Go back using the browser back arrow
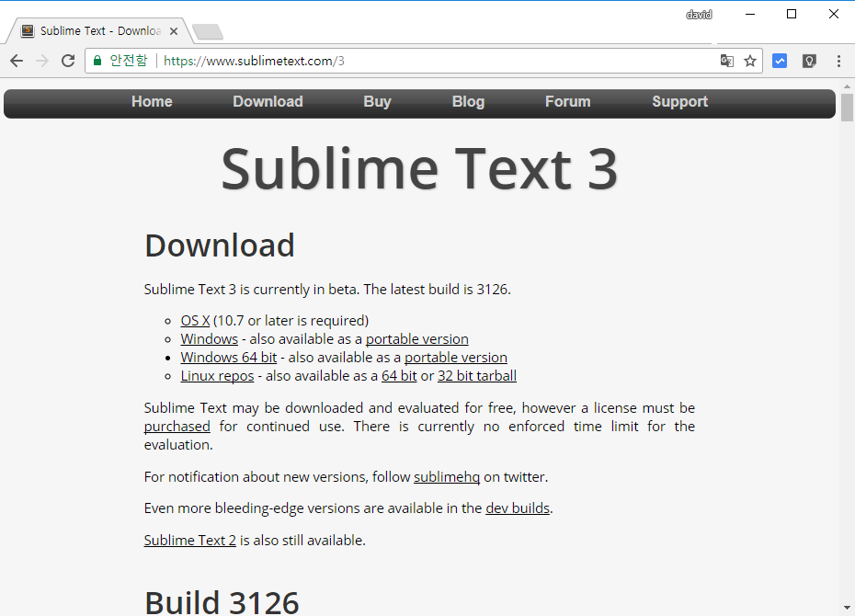This screenshot has height=616, width=855. tap(17, 61)
